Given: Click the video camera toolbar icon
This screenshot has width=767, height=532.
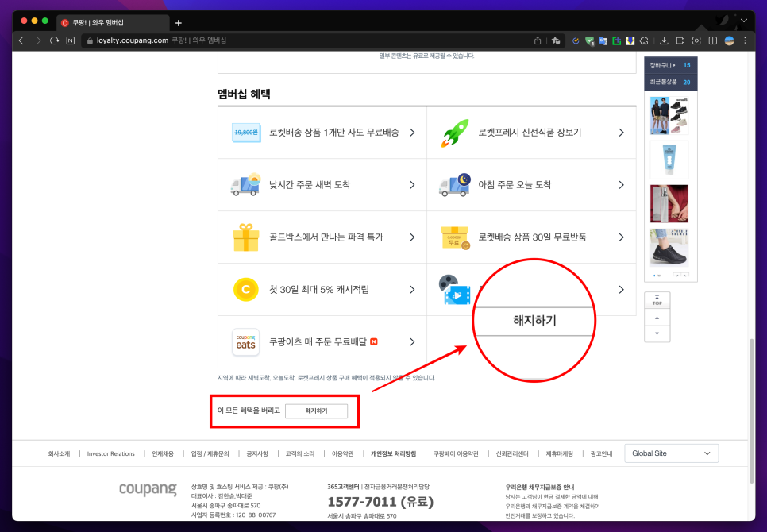Looking at the screenshot, I should pos(680,40).
